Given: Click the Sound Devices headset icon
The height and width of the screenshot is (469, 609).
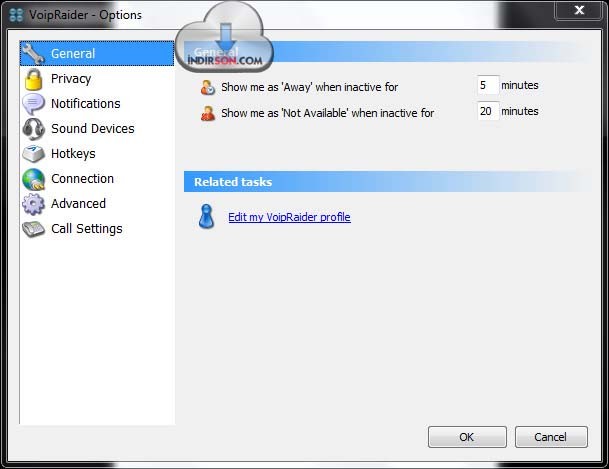Looking at the screenshot, I should tap(34, 129).
